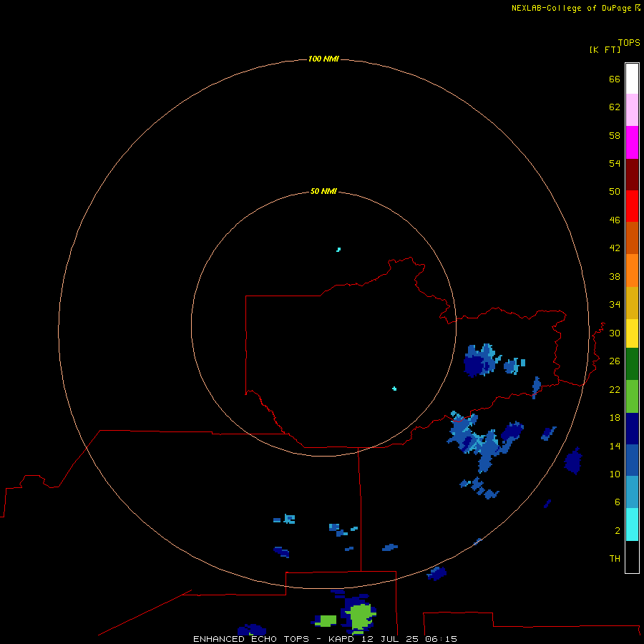
Task: Click the legend value 46
Action: coord(615,220)
